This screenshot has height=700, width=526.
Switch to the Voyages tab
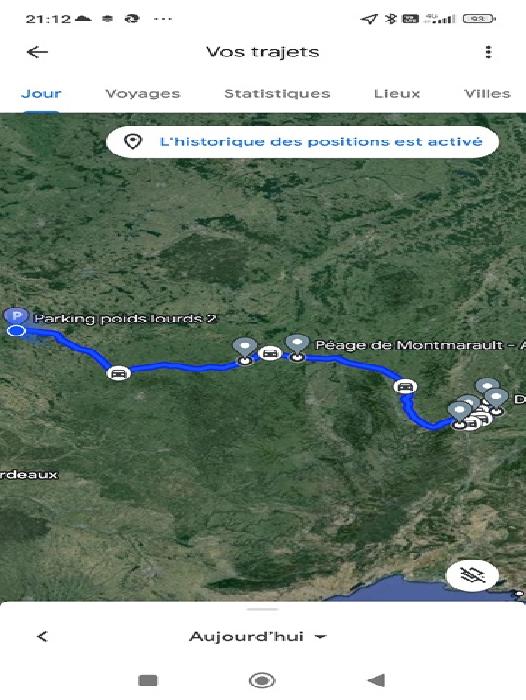pyautogui.click(x=143, y=93)
